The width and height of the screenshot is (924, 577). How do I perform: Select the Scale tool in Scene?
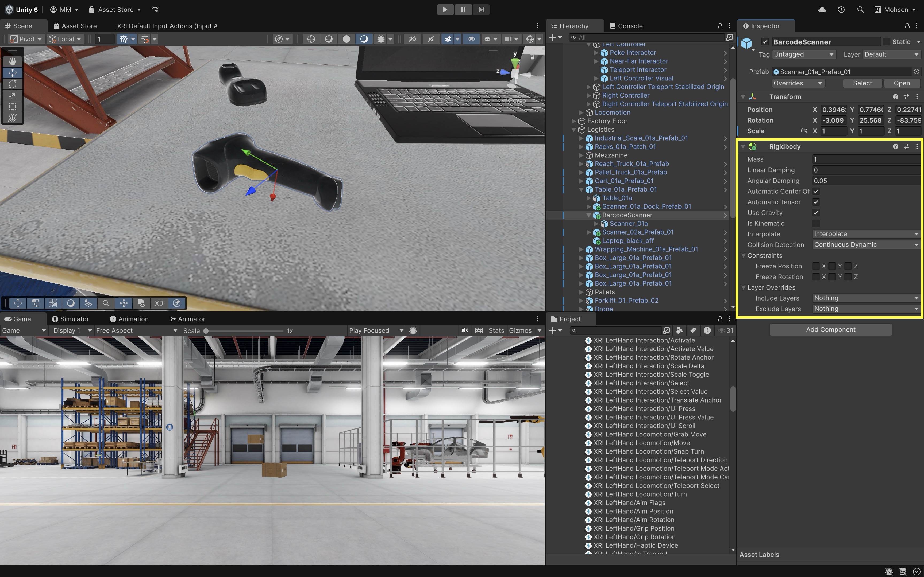coord(12,95)
